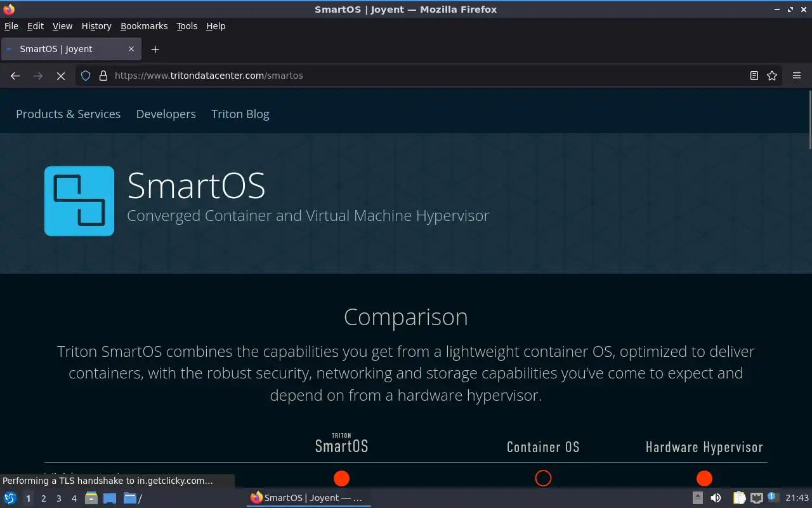This screenshot has width=812, height=508.
Task: Switch to workspace 2
Action: pyautogui.click(x=43, y=498)
